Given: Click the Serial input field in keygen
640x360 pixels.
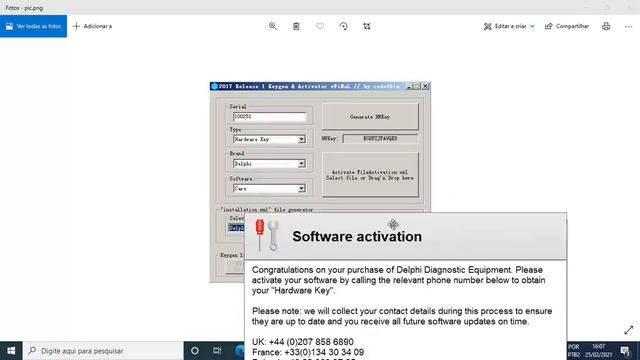Looking at the screenshot, I should click(x=269, y=117).
